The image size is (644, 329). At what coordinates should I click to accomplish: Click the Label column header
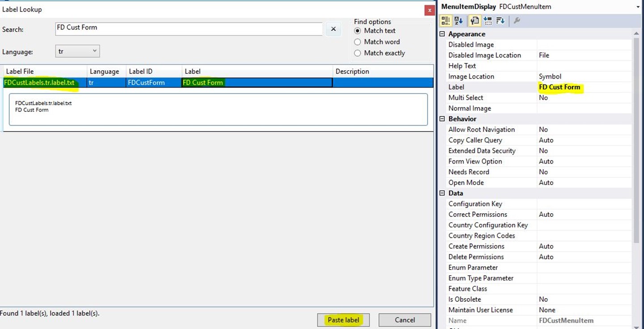257,72
